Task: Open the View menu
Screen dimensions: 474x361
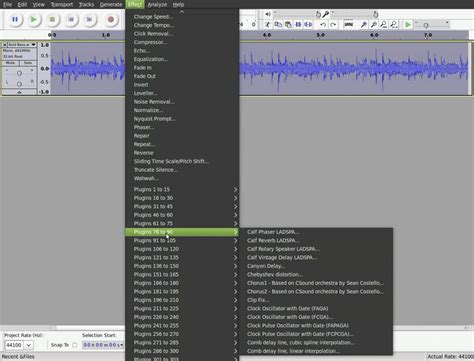Action: pyautogui.click(x=39, y=4)
